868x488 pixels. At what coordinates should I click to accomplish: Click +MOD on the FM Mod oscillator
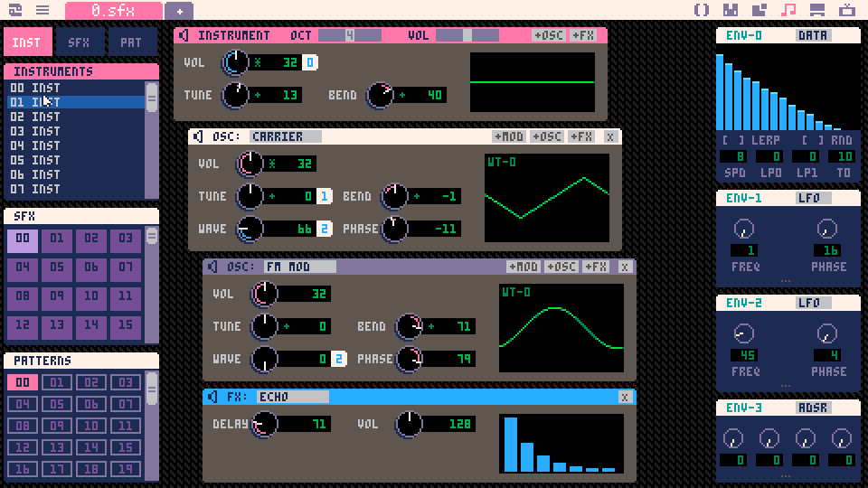pyautogui.click(x=524, y=267)
